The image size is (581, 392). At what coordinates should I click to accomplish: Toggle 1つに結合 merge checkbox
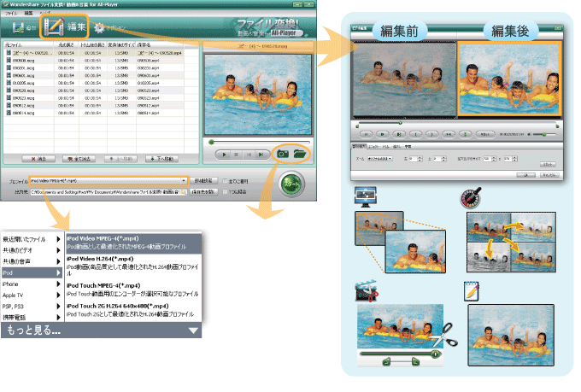pos(225,191)
